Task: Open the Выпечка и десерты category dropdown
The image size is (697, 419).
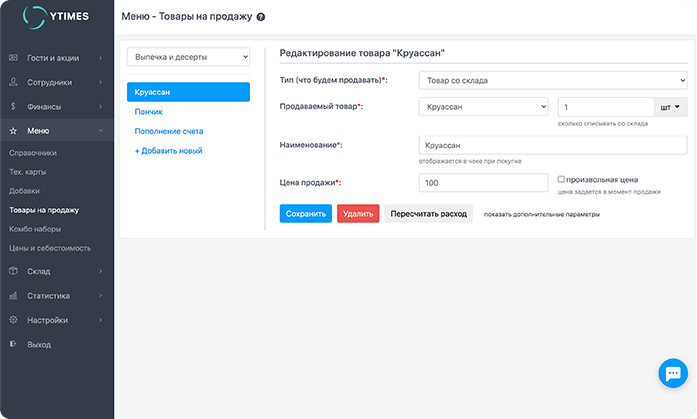Action: pyautogui.click(x=188, y=58)
